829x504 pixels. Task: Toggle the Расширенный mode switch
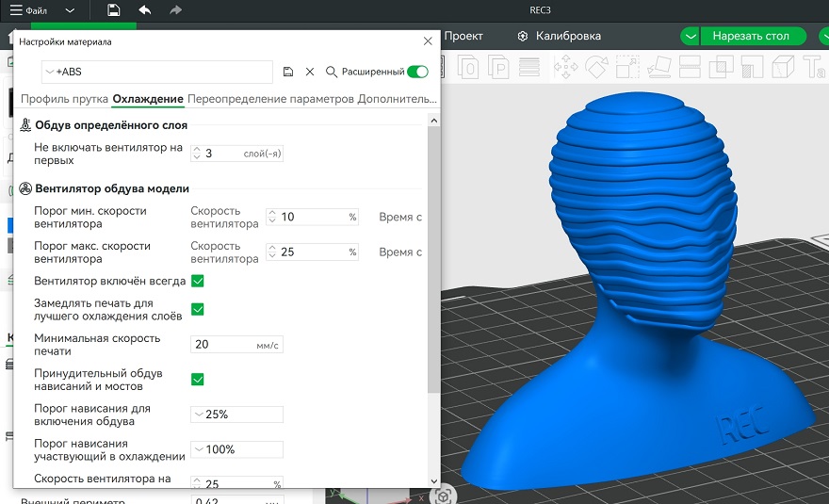(417, 72)
